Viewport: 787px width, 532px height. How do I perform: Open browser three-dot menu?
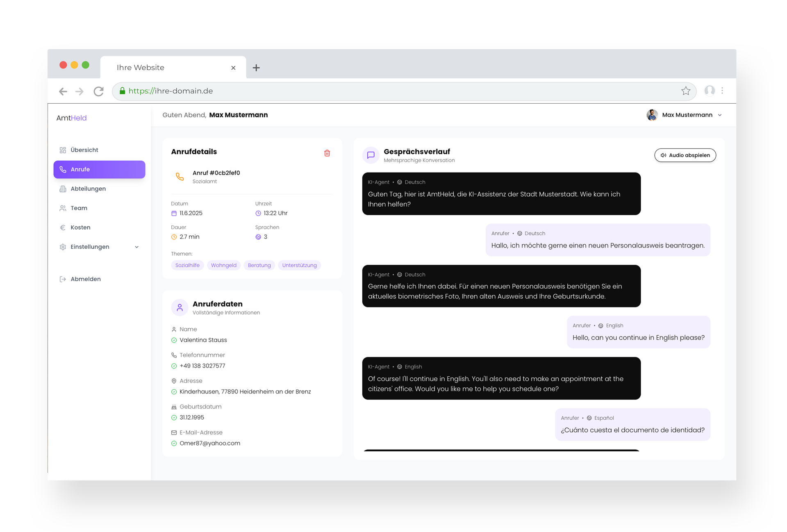pyautogui.click(x=722, y=91)
